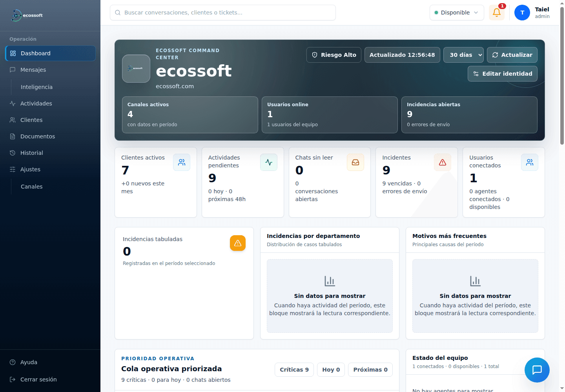Open the floating chat bubble button
The height and width of the screenshot is (392, 565).
pyautogui.click(x=537, y=370)
